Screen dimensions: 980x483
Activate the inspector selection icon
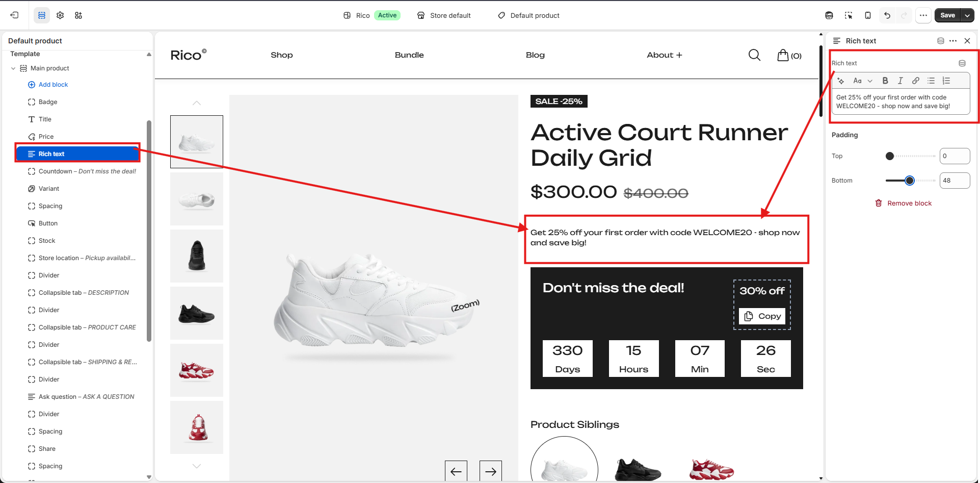tap(849, 15)
